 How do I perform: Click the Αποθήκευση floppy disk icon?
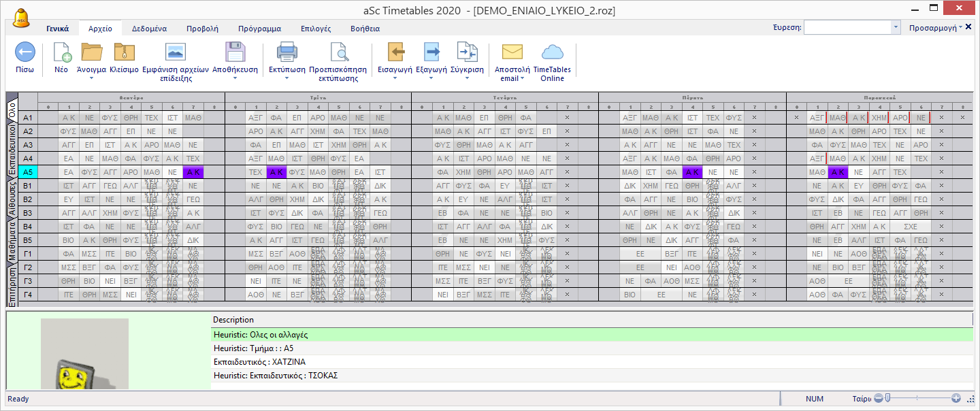pos(235,52)
